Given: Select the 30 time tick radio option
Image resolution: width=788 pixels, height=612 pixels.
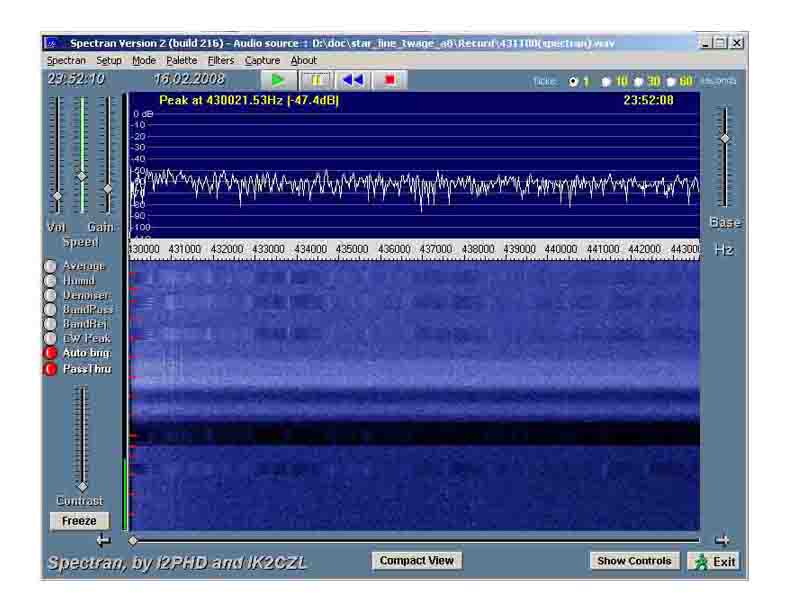Looking at the screenshot, I should pyautogui.click(x=638, y=81).
